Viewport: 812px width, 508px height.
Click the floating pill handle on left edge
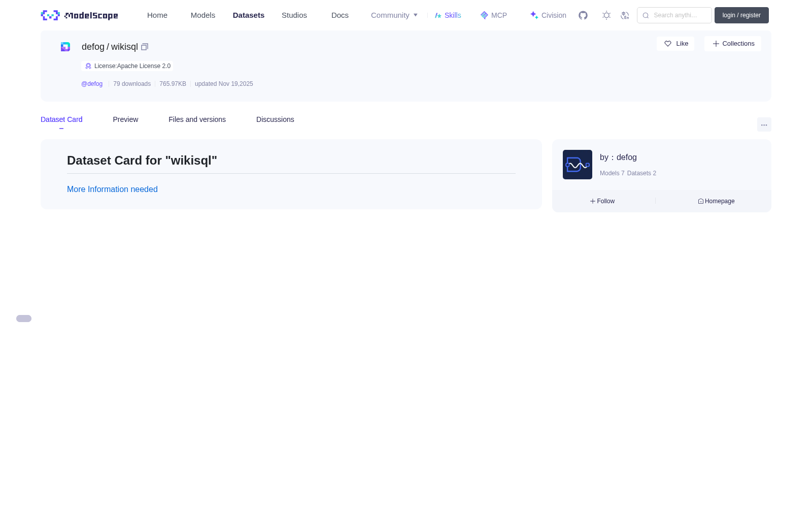(x=24, y=319)
